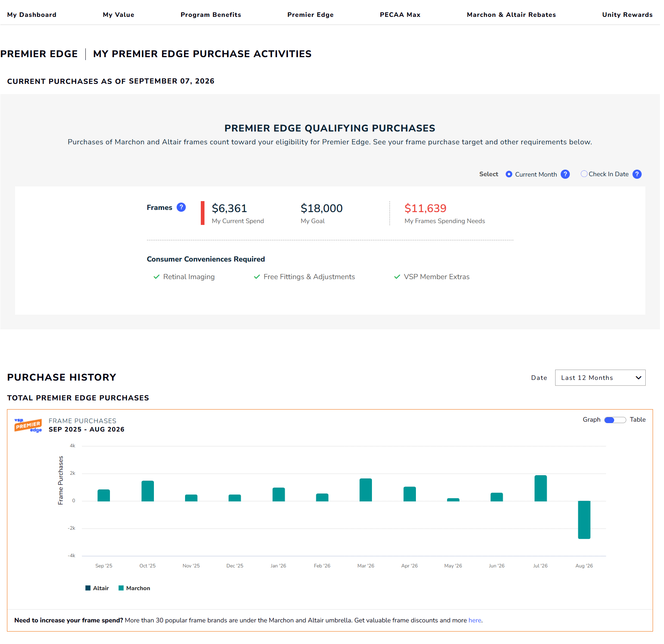Toggle the Graph/Table view switch
This screenshot has height=644, width=664.
pos(615,420)
